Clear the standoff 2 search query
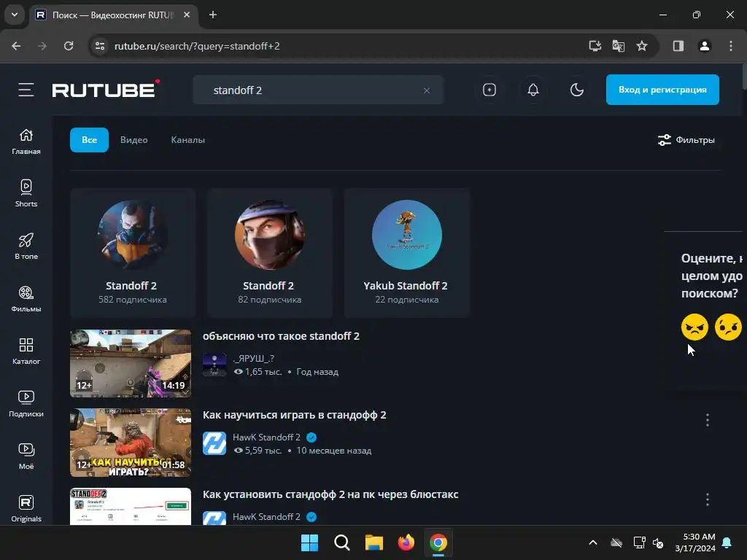747x560 pixels. pos(426,90)
